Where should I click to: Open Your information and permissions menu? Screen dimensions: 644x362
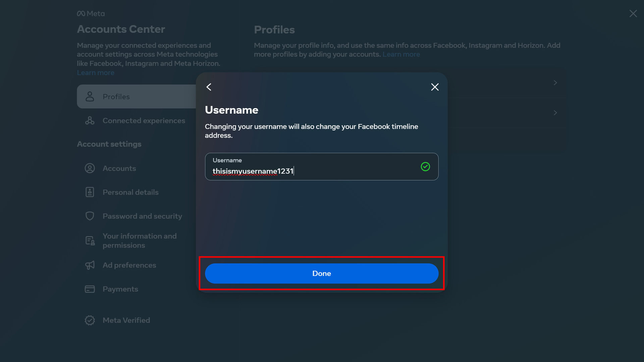click(139, 241)
